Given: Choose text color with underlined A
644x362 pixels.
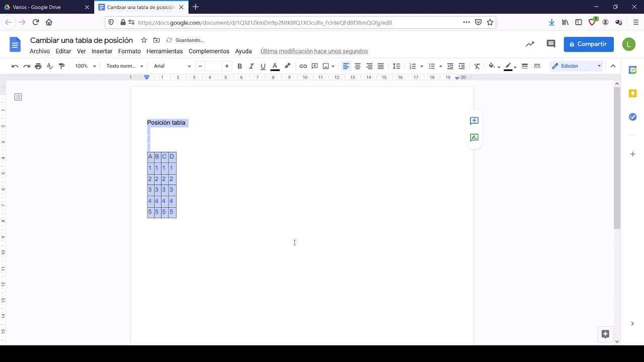Looking at the screenshot, I should coord(275,66).
